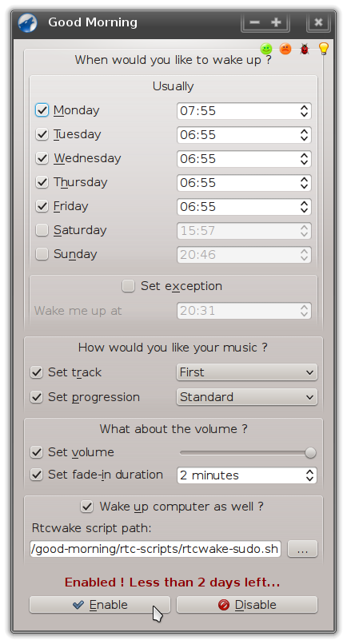The width and height of the screenshot is (347, 644).
Task: Click the yellow lightbulb idea icon
Action: 324,49
